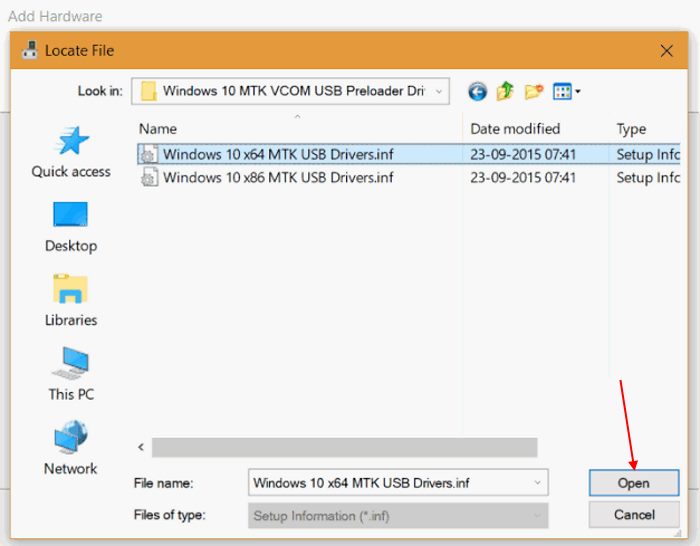Screen dimensions: 700x546
Task: Open the View Menu icon
Action: click(x=566, y=92)
